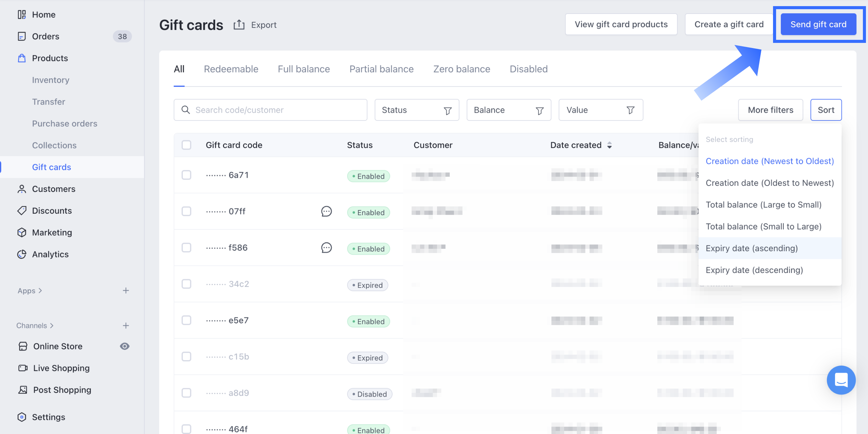Click the plus icon next to Channels
Screen dimensions: 868x434
point(126,326)
